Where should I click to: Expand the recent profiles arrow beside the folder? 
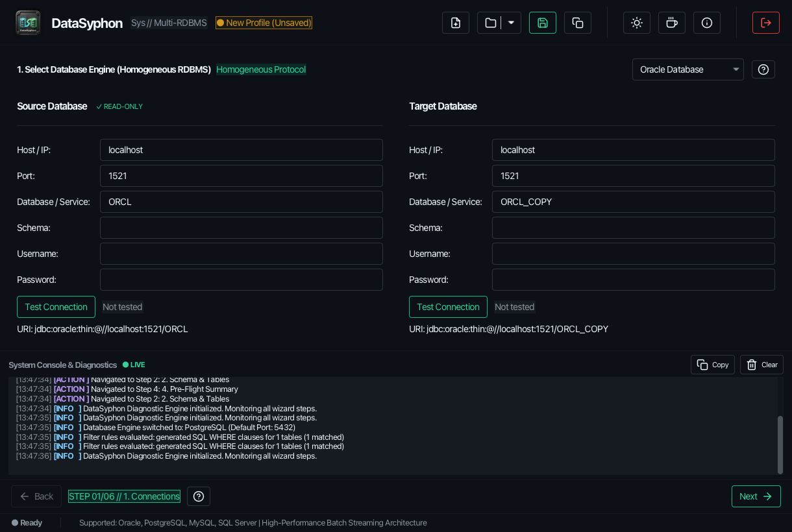tap(511, 23)
